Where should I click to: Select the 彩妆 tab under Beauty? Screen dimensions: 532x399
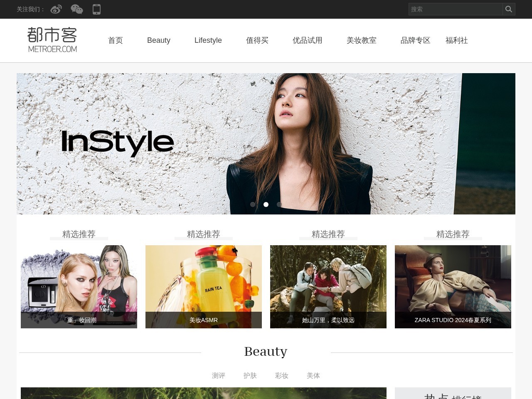click(x=282, y=375)
